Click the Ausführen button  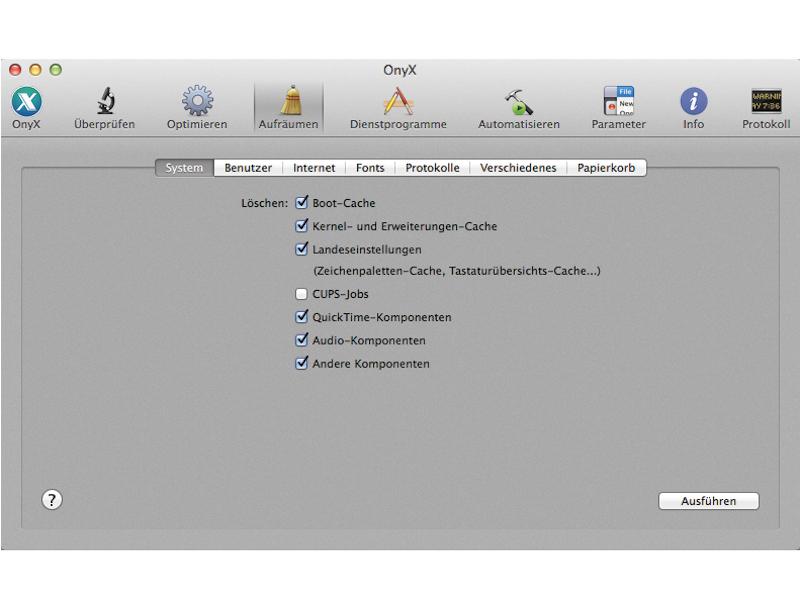point(709,501)
